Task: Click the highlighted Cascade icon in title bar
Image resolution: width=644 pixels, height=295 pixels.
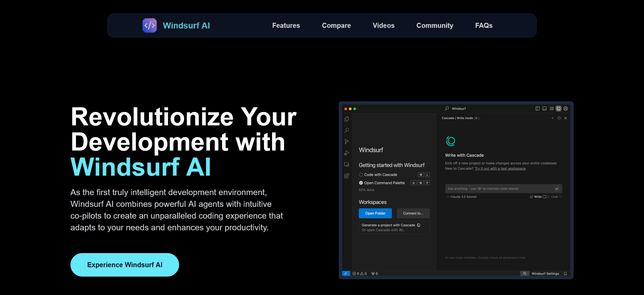Action: [558, 109]
